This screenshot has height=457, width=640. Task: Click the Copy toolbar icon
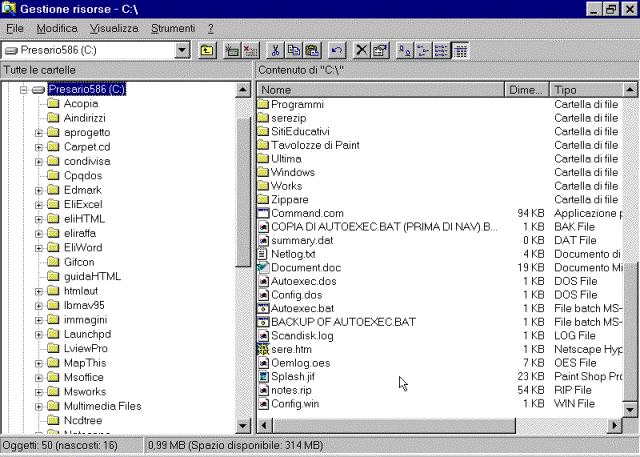point(293,51)
